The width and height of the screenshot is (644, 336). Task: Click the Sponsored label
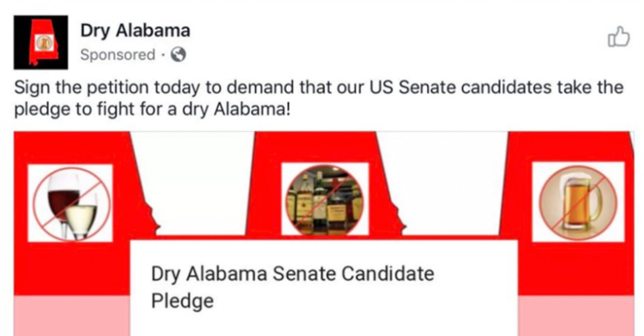(x=118, y=55)
